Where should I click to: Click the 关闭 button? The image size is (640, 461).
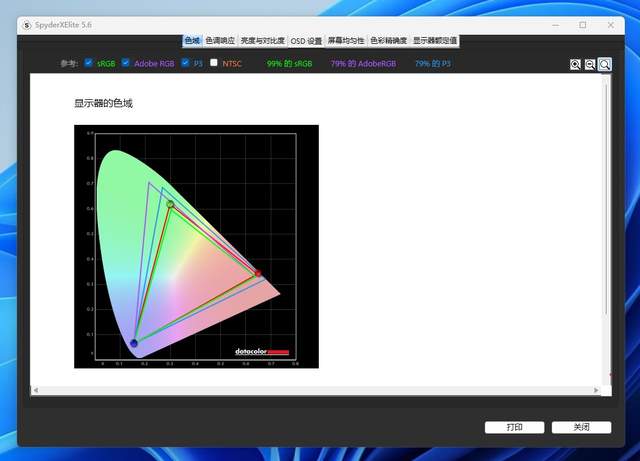point(581,428)
